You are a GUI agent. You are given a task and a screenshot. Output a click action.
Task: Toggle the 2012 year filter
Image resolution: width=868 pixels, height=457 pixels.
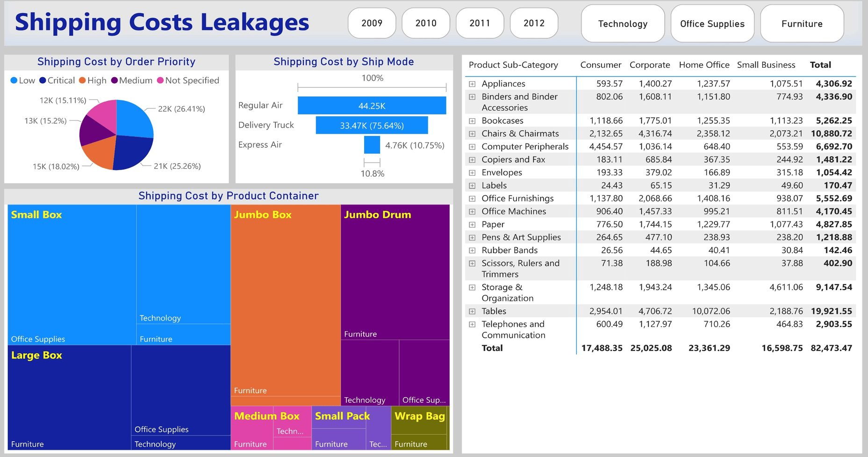pos(534,23)
